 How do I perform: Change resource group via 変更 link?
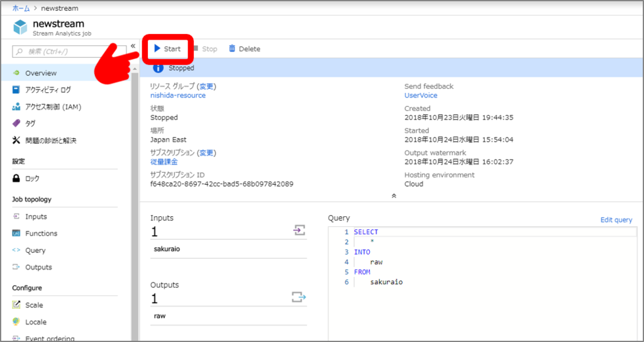coord(206,86)
